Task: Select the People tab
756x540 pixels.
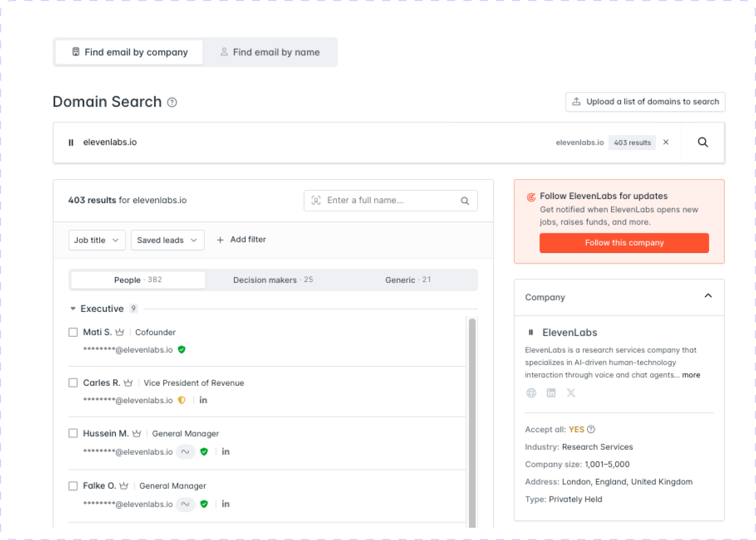Action: (138, 280)
